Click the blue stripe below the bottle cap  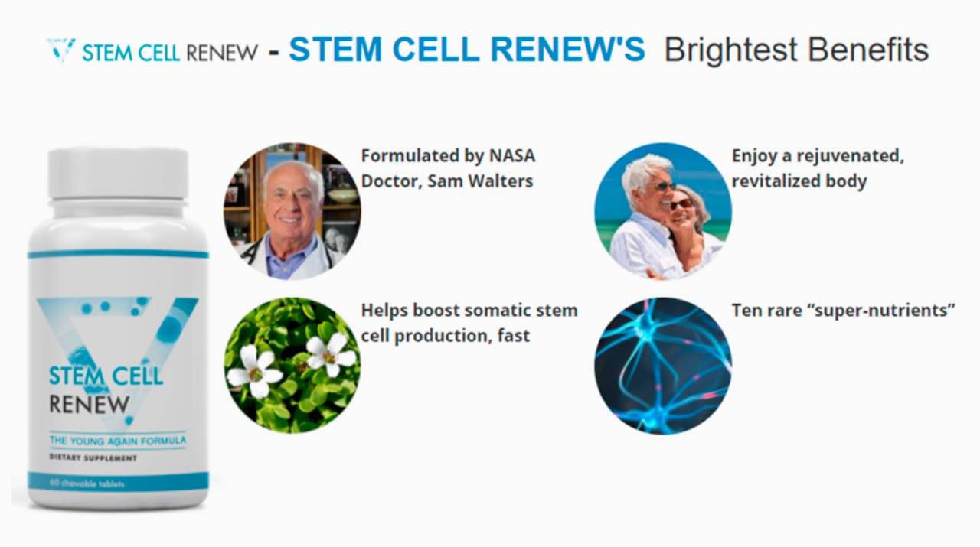click(x=118, y=253)
